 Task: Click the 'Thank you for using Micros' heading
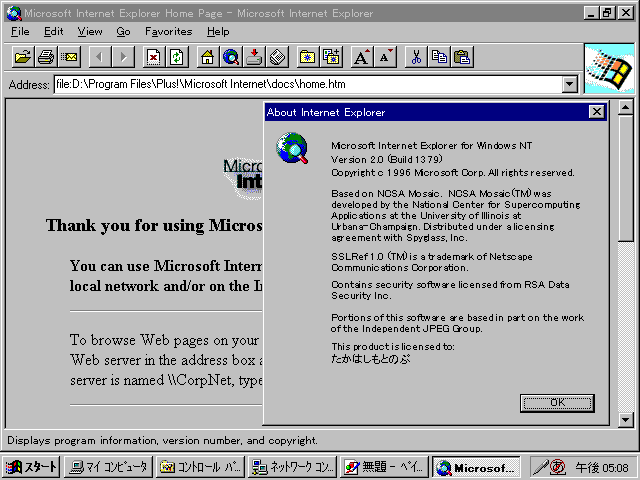[154, 225]
